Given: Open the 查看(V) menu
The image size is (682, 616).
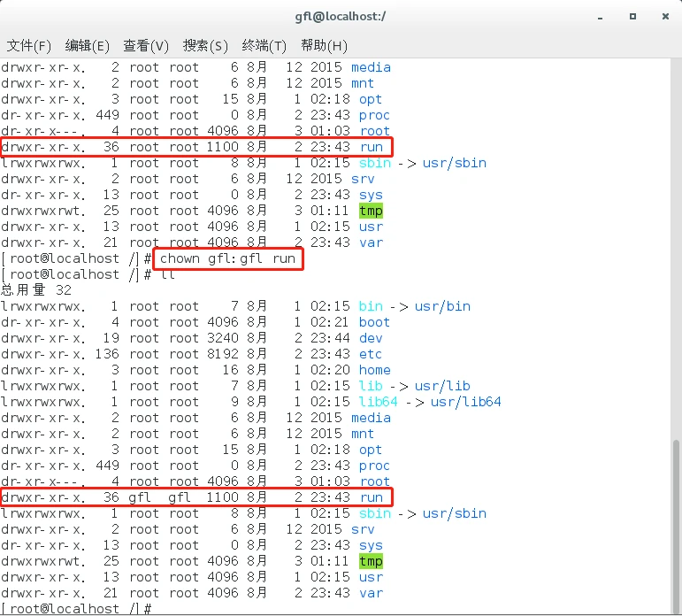Looking at the screenshot, I should tap(146, 45).
